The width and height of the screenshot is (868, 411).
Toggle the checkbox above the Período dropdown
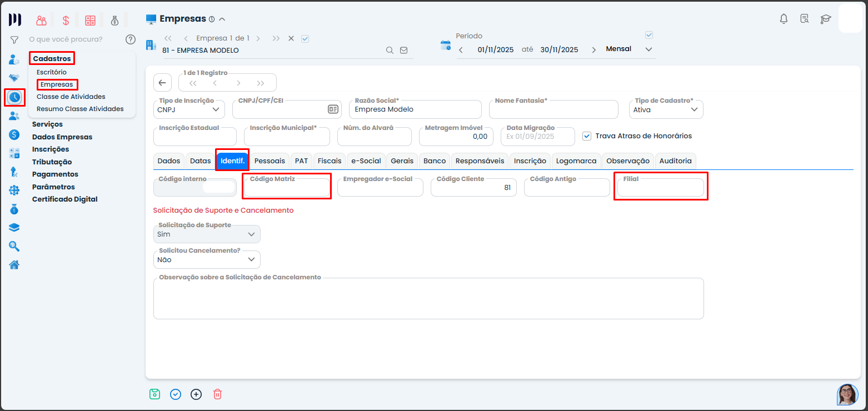[x=648, y=35]
